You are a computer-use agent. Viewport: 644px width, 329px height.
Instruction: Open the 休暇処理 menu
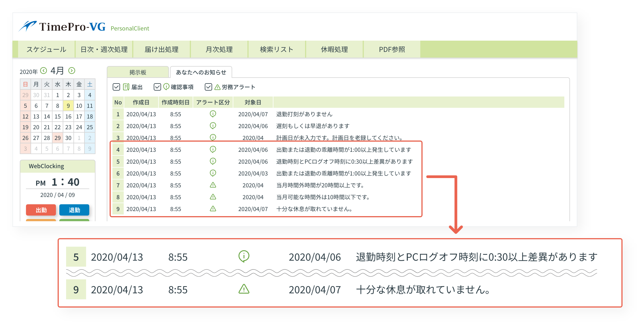point(334,49)
